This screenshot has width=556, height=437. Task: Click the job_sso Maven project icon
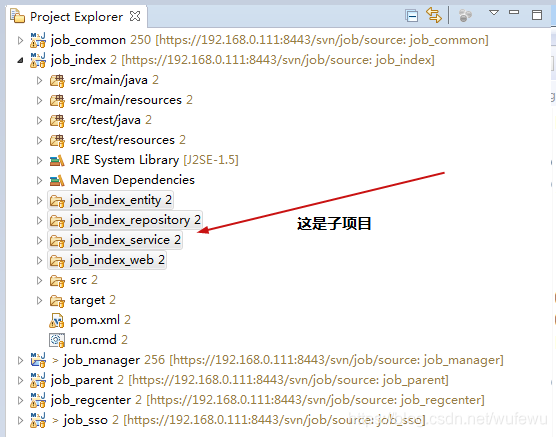point(38,420)
